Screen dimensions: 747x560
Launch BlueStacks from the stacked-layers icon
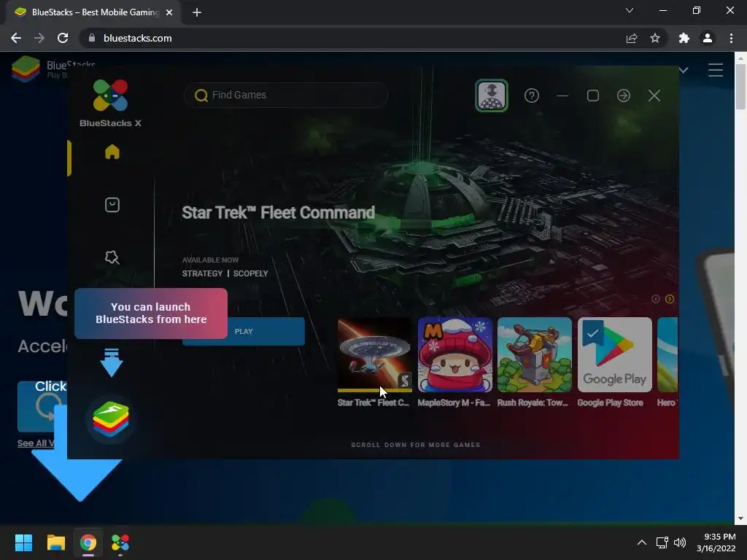(111, 419)
